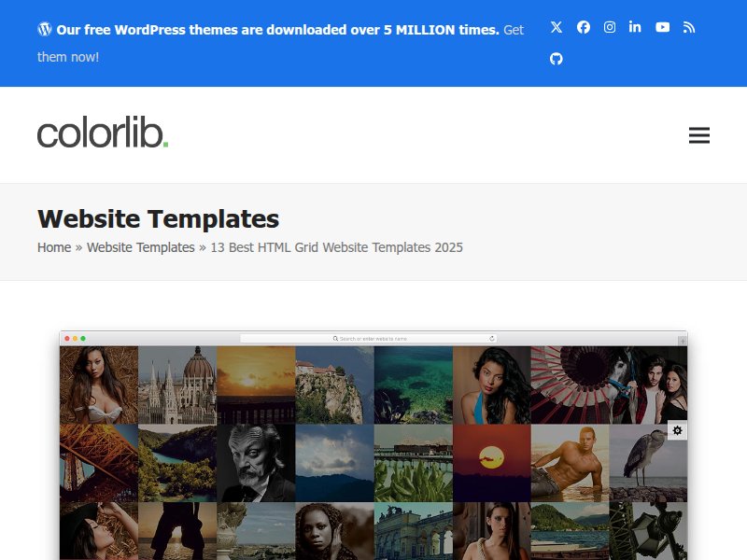This screenshot has width=747, height=560.
Task: Click the gear settings icon on the preview
Action: pyautogui.click(x=676, y=429)
